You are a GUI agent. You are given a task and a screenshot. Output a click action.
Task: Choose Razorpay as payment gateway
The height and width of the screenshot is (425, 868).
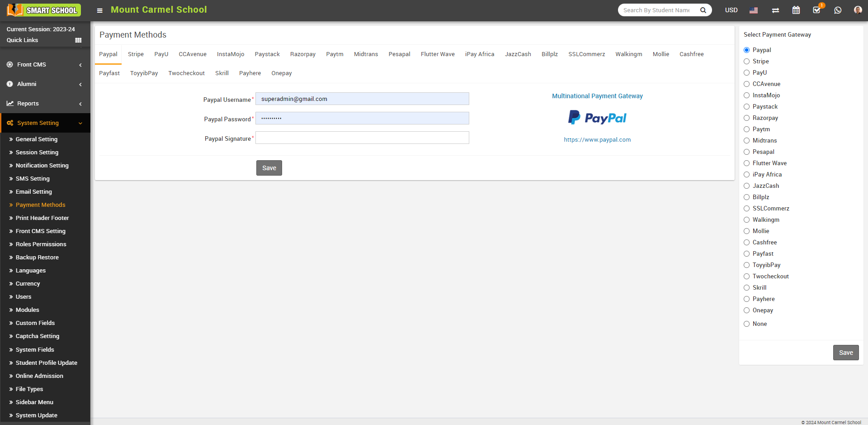[x=747, y=118]
